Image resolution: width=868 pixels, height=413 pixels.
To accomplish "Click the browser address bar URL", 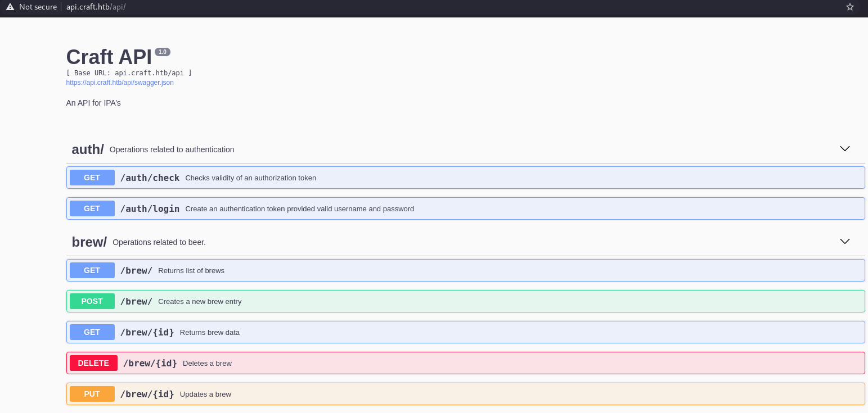I will click(96, 7).
